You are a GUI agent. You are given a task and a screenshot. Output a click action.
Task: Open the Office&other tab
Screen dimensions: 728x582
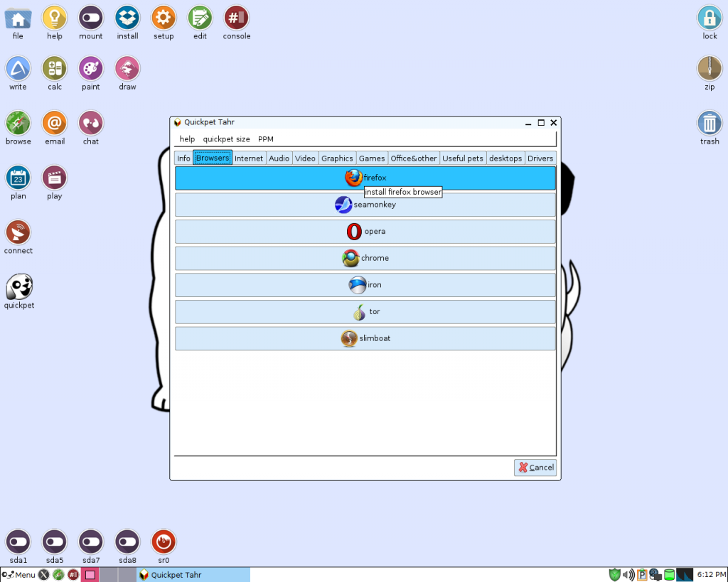pos(414,158)
